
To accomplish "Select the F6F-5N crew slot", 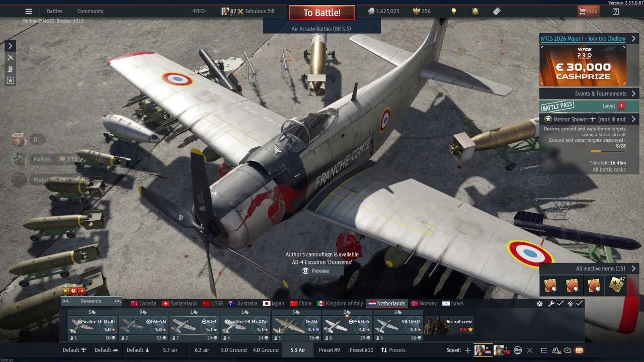I will (x=143, y=325).
